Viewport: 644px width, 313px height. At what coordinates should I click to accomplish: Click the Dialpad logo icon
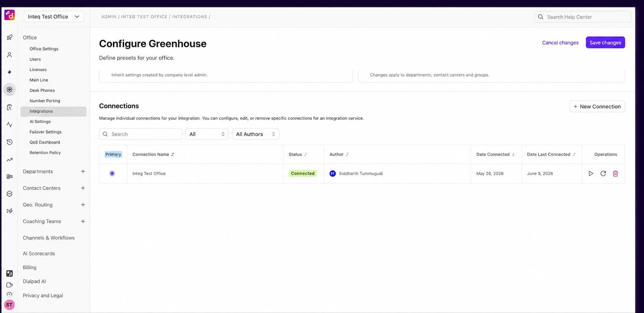tap(9, 15)
